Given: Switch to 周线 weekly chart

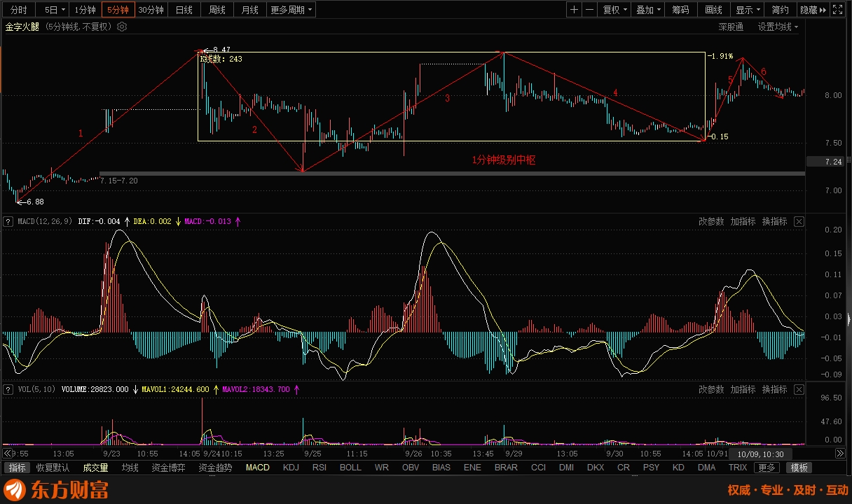Looking at the screenshot, I should tap(217, 10).
